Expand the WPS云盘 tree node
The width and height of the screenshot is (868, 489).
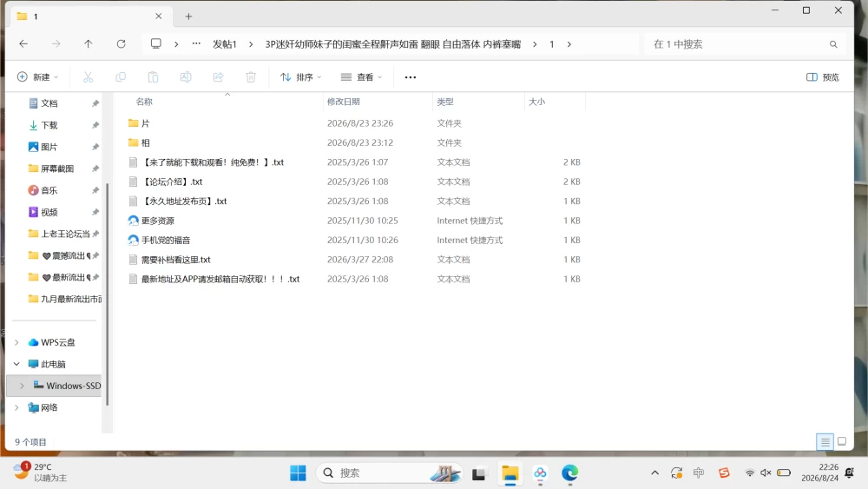click(x=16, y=342)
